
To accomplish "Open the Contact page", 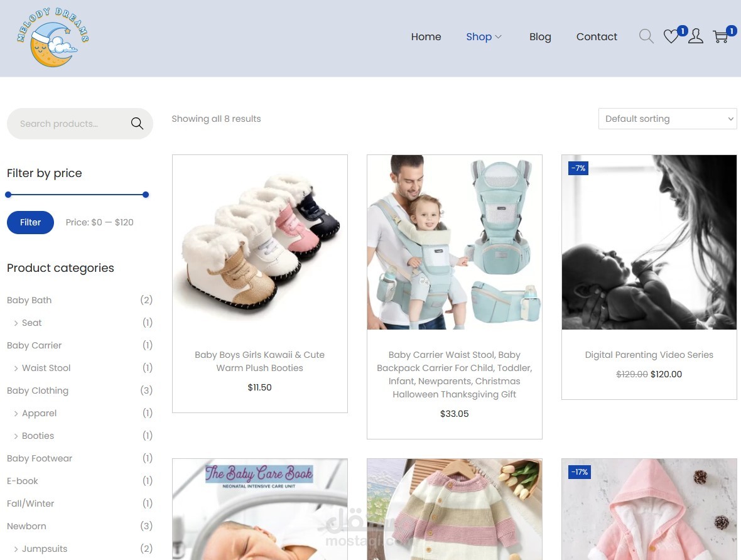I will pos(597,37).
